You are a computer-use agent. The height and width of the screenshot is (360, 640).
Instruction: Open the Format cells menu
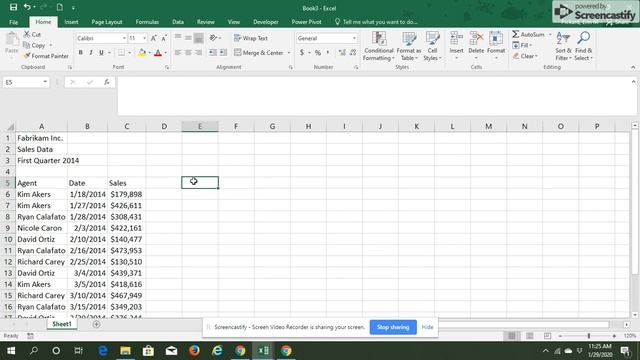point(496,45)
